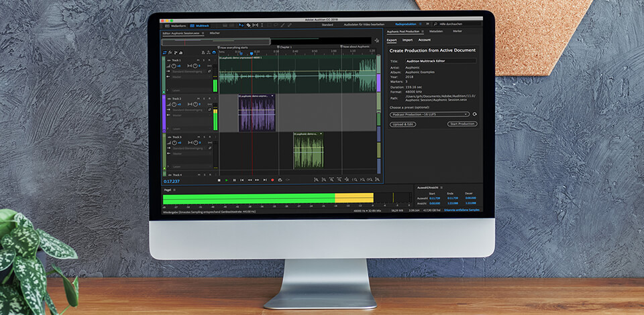The width and height of the screenshot is (644, 315).
Task: Select the Razor tool in the top toolbar
Action: (x=247, y=25)
